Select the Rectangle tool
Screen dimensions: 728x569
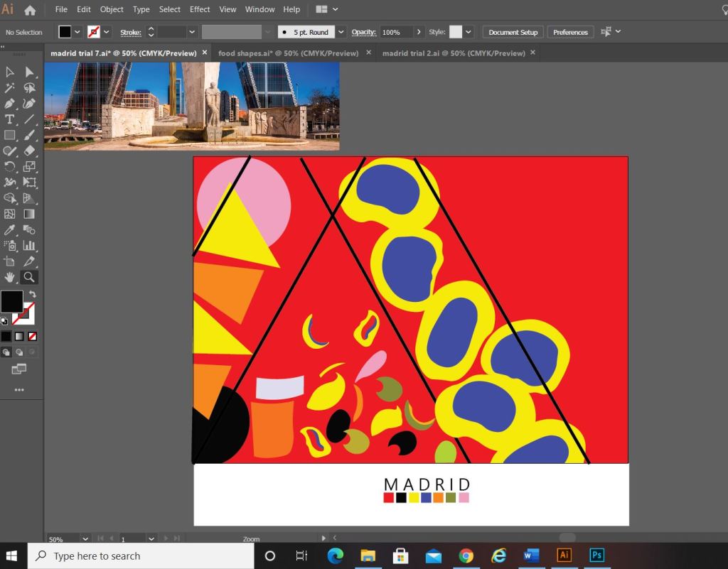click(10, 135)
